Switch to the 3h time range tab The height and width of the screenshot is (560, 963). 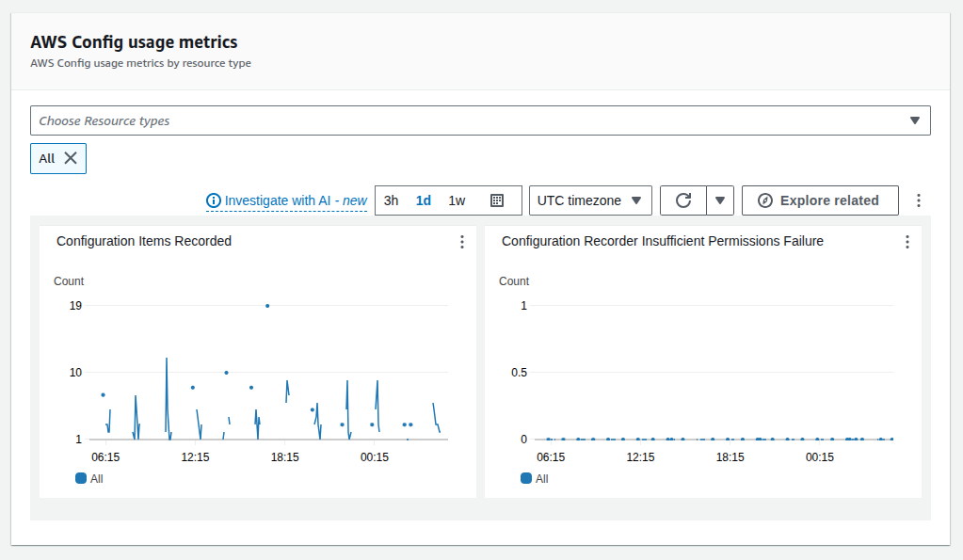(391, 200)
